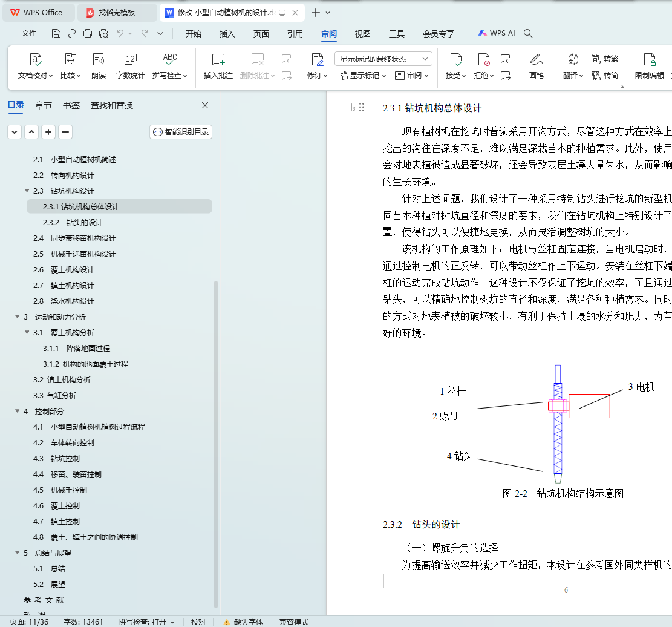Open the 会员专享 tab
Viewport: 672px width, 627px height.
[439, 33]
